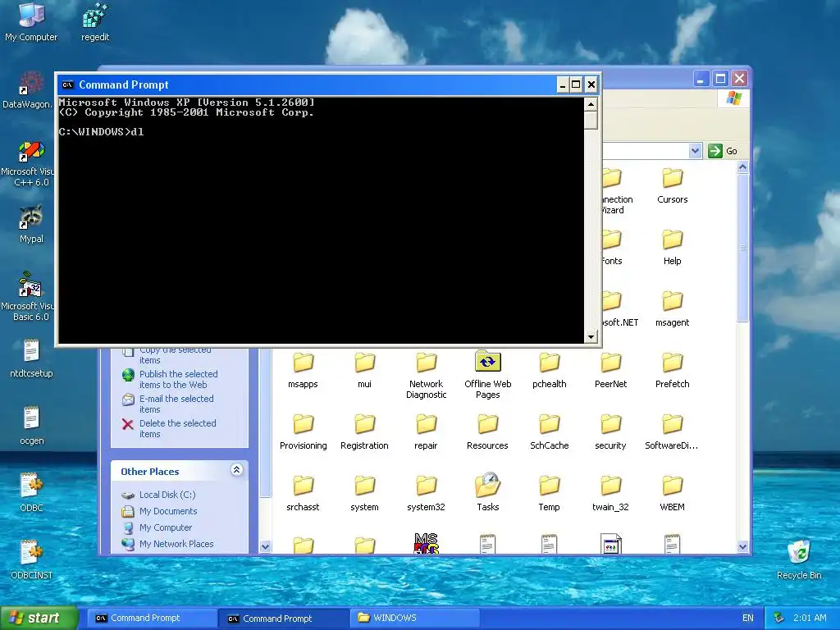This screenshot has width=840, height=630.
Task: Select the Tasks scheduled folder
Action: [487, 492]
